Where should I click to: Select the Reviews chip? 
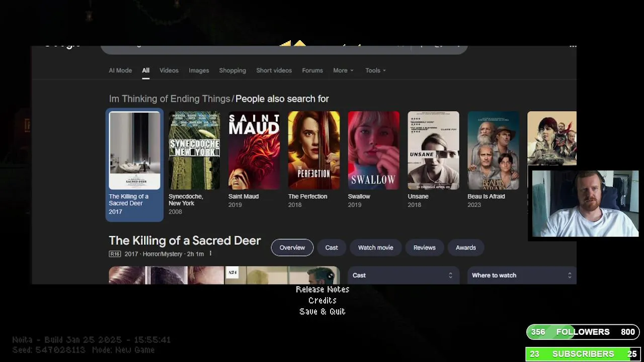[424, 247]
